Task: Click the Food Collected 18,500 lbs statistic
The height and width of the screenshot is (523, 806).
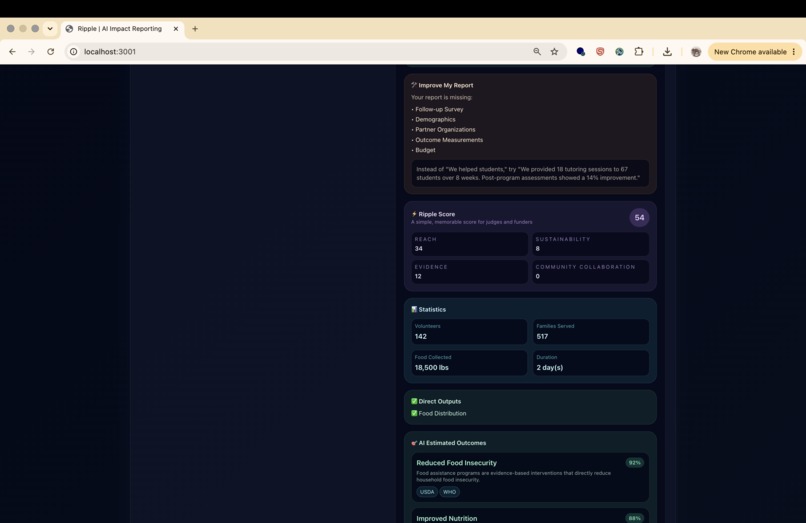Action: coord(469,363)
